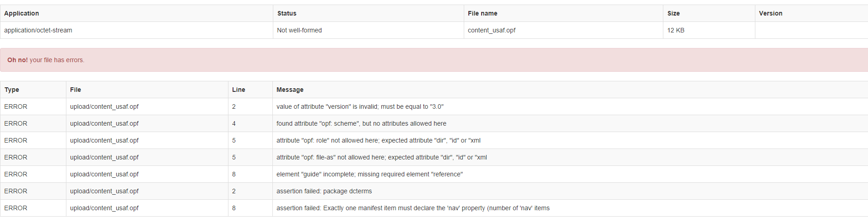Click the package dcterms assertion message
The height and width of the screenshot is (218, 868).
[324, 191]
